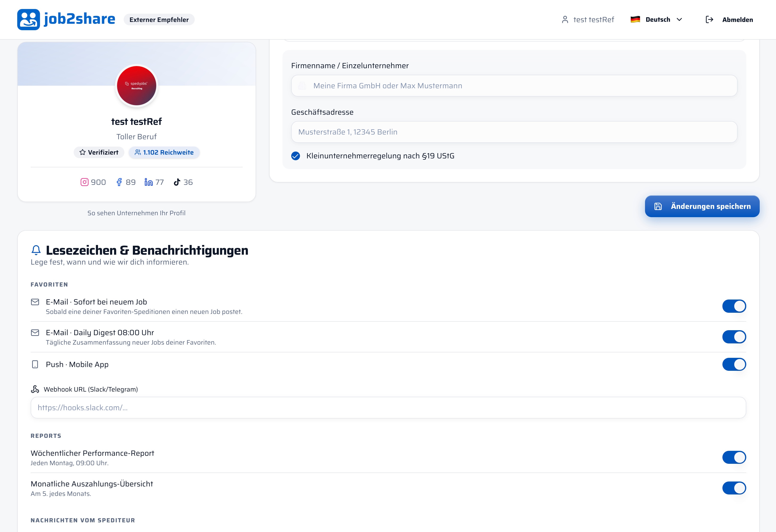776x532 pixels.
Task: Click the test testRef user name in header
Action: (x=593, y=20)
